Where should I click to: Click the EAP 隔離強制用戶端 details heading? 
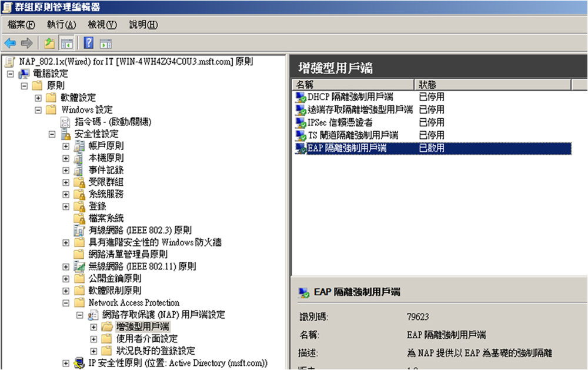tap(357, 292)
